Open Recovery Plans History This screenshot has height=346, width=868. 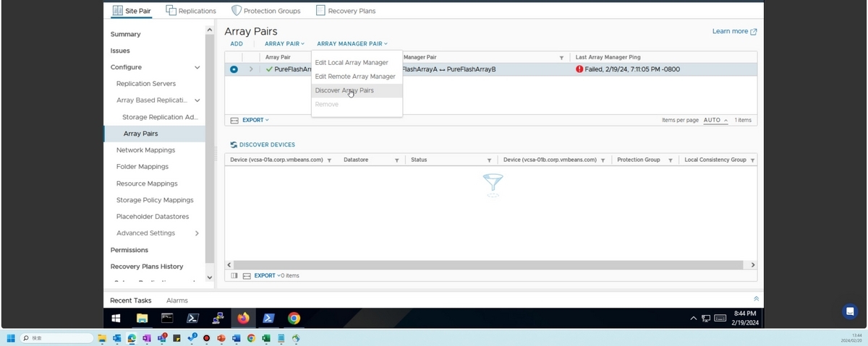coord(147,267)
